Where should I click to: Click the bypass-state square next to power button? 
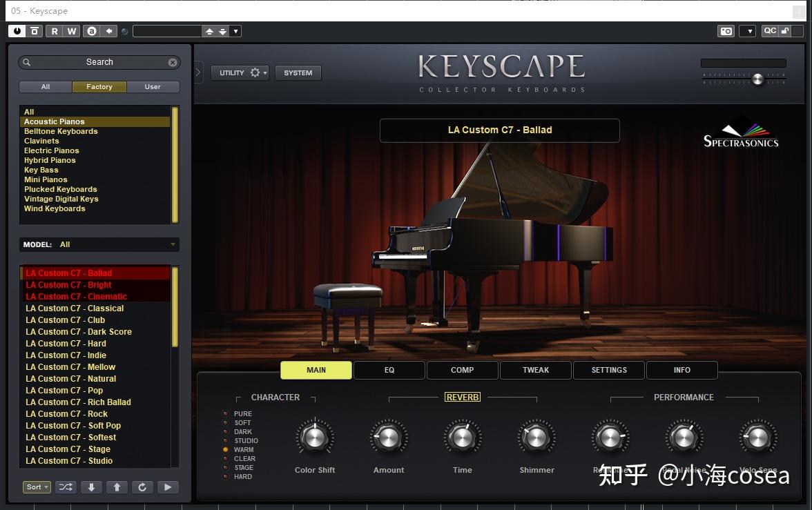(x=35, y=31)
